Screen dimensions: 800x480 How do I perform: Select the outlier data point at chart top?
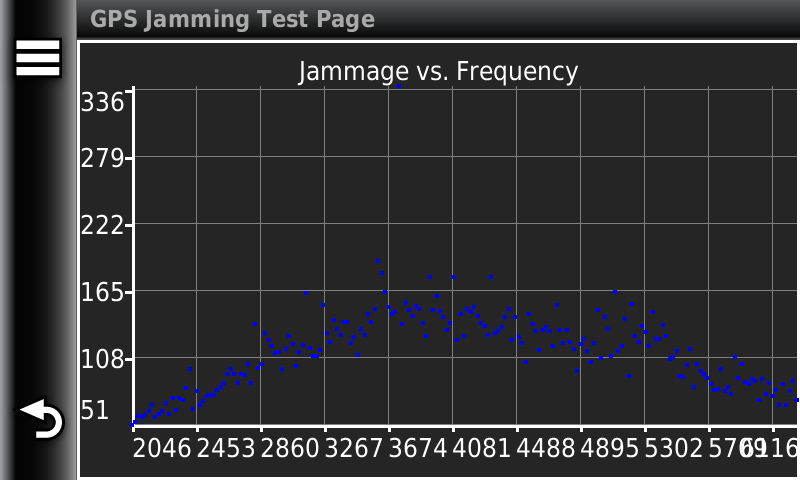(399, 86)
